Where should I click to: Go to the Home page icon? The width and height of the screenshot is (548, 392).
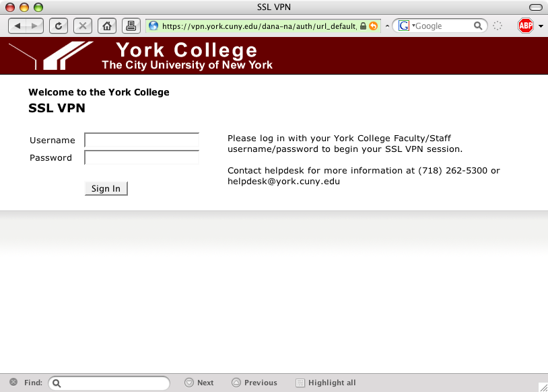pyautogui.click(x=107, y=26)
